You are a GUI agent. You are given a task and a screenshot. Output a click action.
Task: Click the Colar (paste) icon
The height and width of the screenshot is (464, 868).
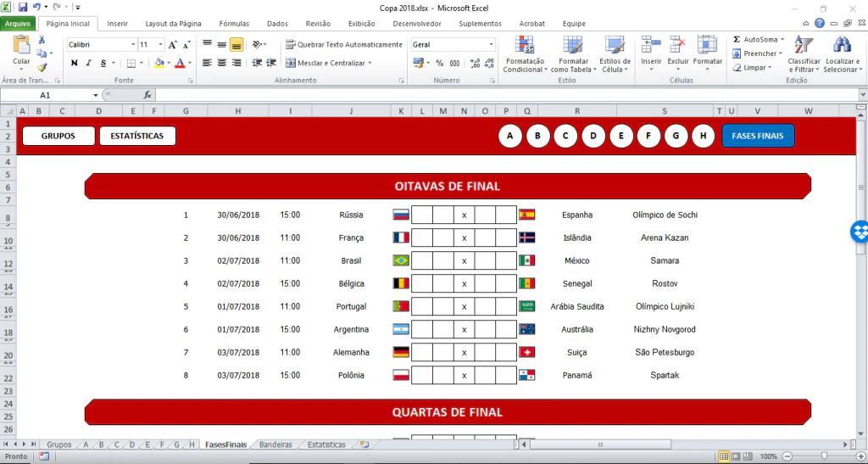(21, 48)
